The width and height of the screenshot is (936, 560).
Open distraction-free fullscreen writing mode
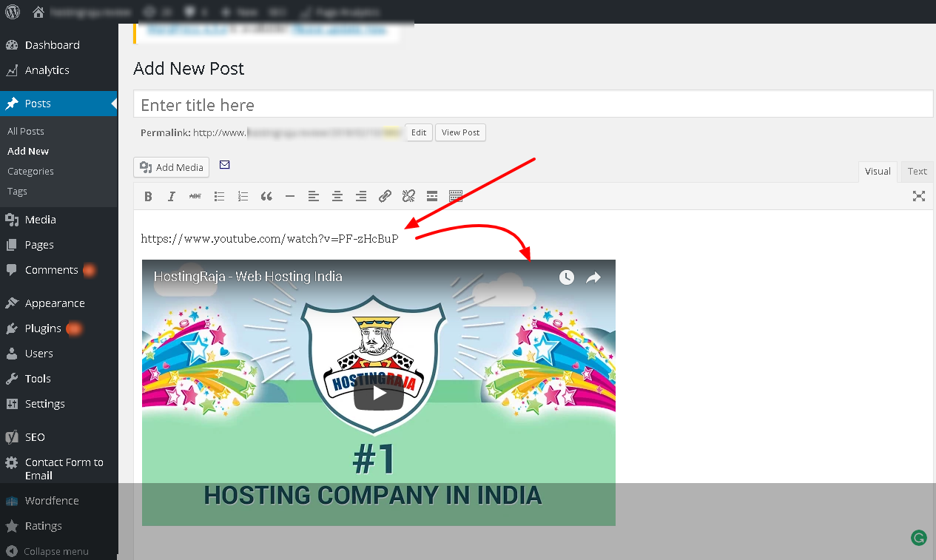[919, 196]
